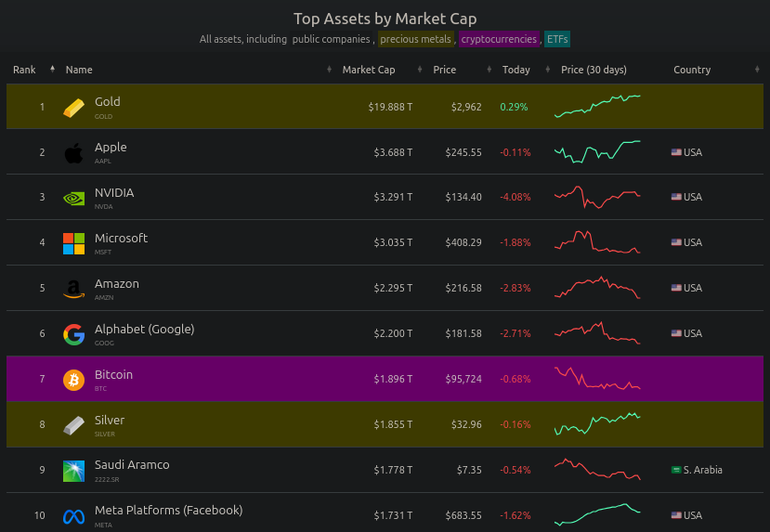
Task: Toggle the ETFs filter tag
Action: 557,39
